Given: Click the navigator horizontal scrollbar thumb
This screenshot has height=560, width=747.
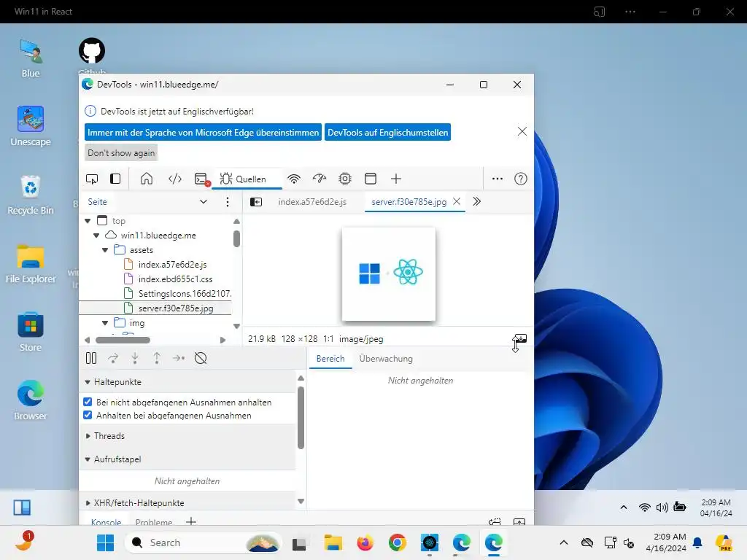Looking at the screenshot, I should pyautogui.click(x=123, y=340).
